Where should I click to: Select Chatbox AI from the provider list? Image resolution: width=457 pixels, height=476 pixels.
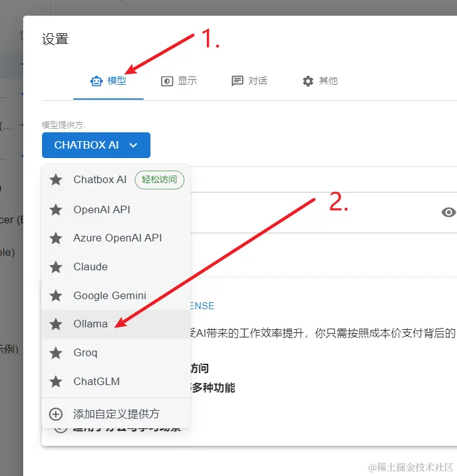[x=116, y=180]
